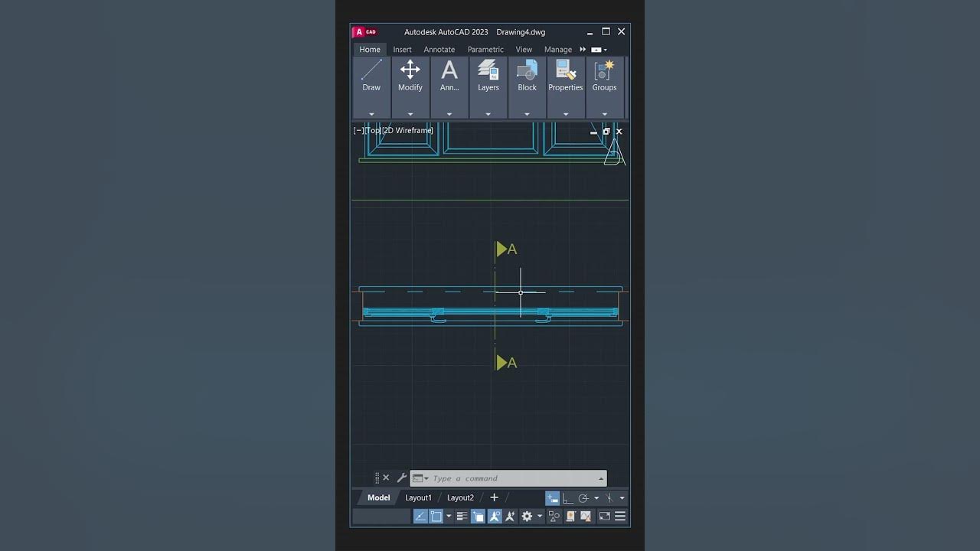Viewport: 980px width, 551px height.
Task: Toggle Ortho mode on the status bar
Action: point(567,497)
